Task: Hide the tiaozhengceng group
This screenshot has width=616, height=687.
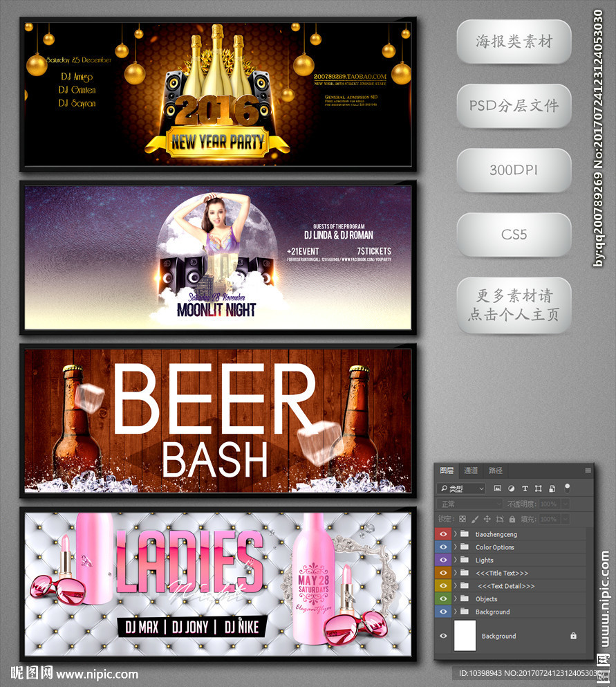Action: click(x=443, y=534)
